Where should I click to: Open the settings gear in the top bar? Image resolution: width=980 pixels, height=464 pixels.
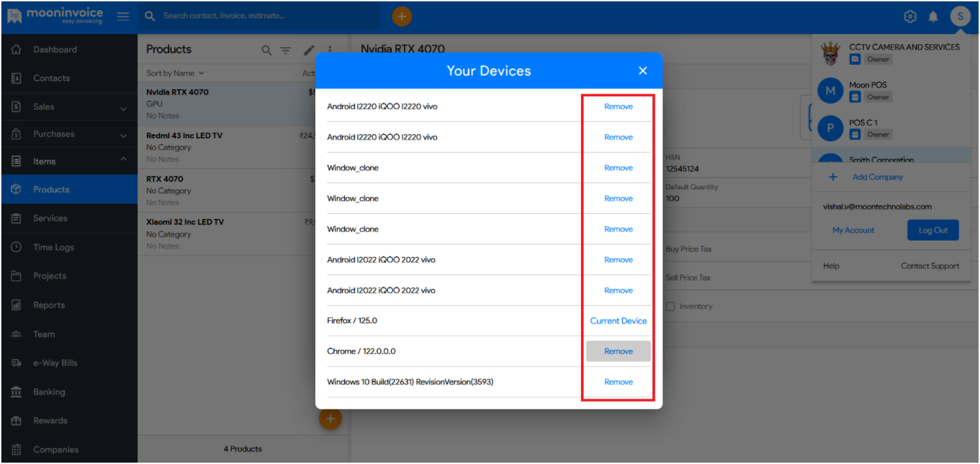point(910,16)
